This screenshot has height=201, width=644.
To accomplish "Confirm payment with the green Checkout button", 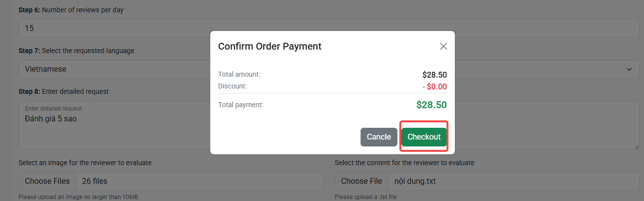I will pos(424,137).
